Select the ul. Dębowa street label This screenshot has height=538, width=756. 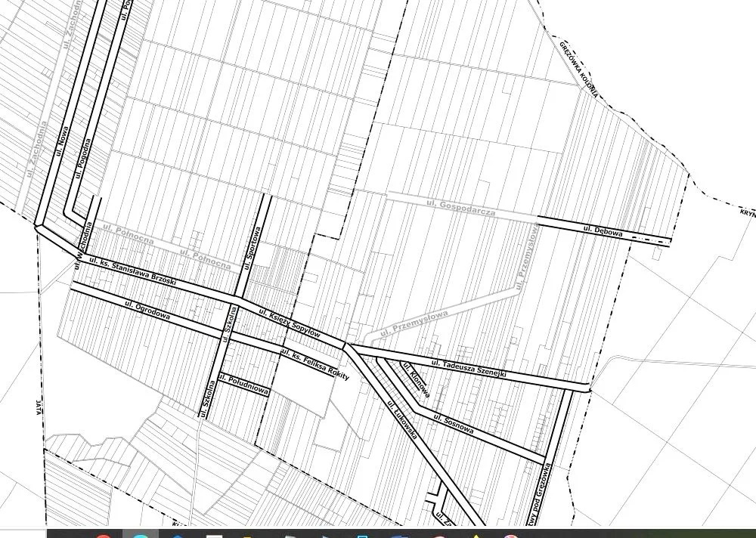[x=603, y=230]
